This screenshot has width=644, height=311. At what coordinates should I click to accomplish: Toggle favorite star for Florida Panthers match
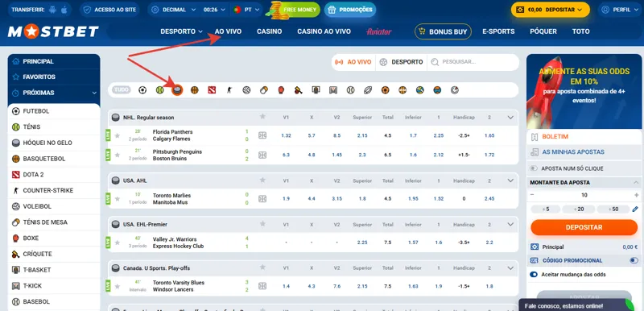tap(117, 135)
